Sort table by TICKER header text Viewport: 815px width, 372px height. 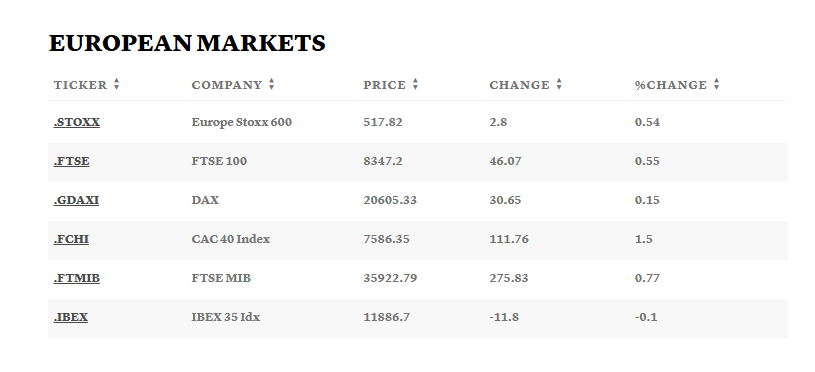80,85
